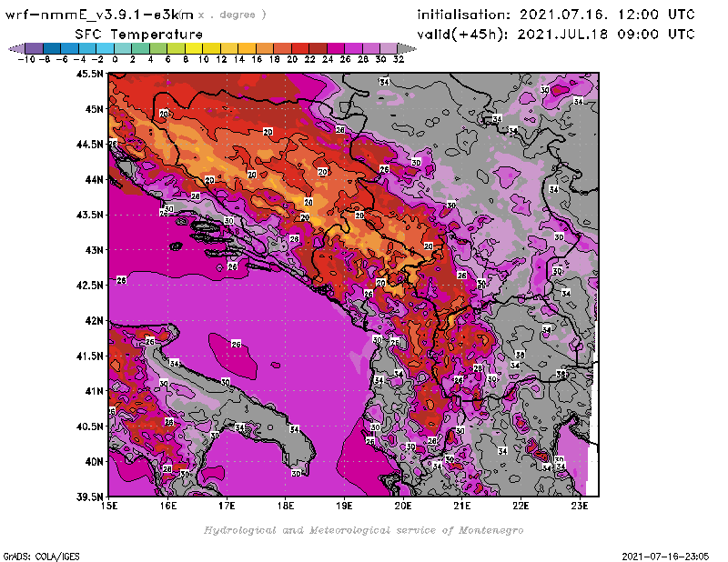Click the red swatch between 20 and 22
Viewport: 728px width, 562px height.
tap(300, 49)
